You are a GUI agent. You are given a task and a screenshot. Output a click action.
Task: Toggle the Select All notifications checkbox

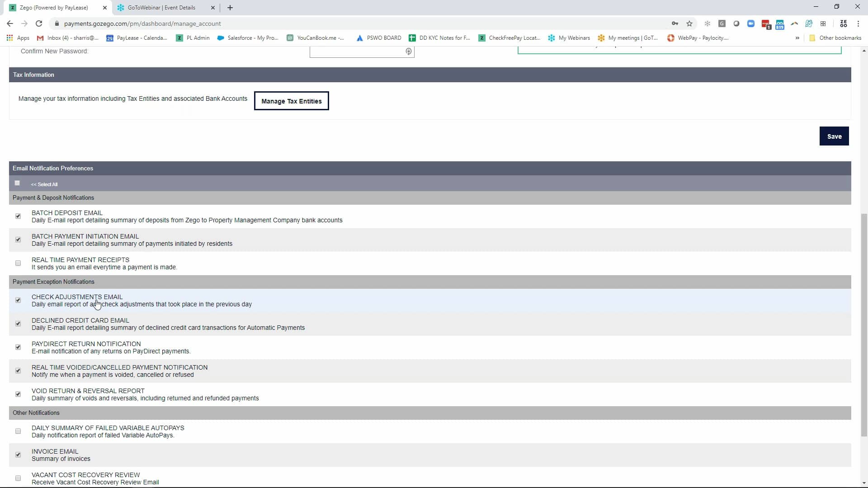point(17,183)
